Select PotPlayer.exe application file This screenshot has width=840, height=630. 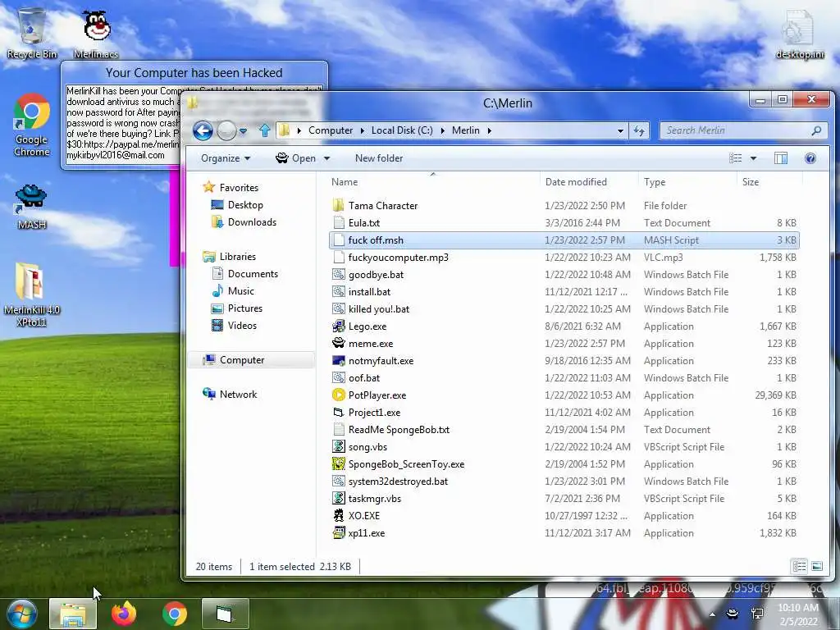tap(377, 395)
